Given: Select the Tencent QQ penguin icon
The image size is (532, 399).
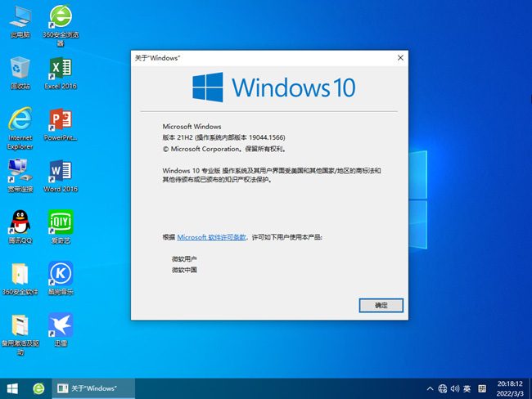Looking at the screenshot, I should tap(20, 227).
